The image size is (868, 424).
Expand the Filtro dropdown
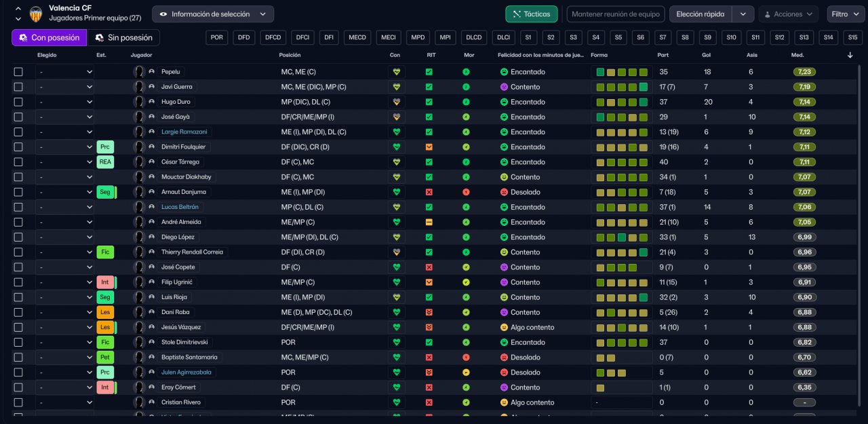click(x=845, y=14)
